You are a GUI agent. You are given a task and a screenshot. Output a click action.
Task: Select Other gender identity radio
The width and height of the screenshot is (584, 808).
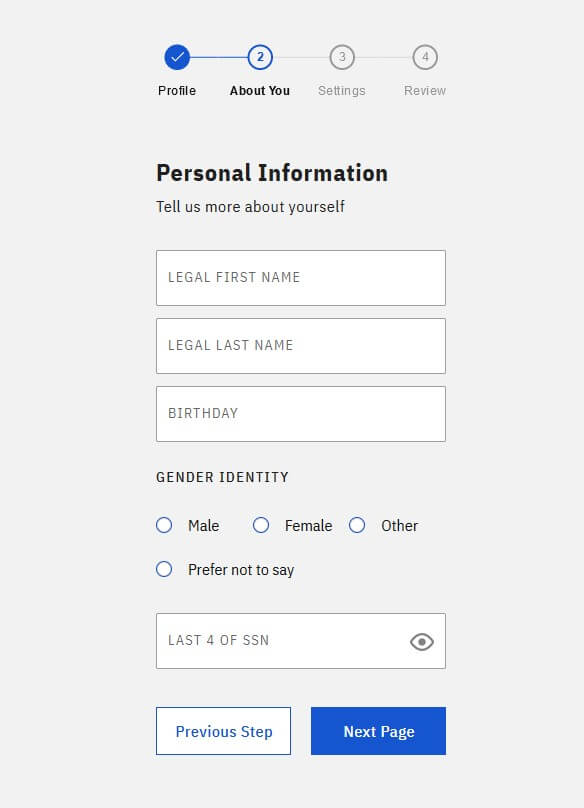(357, 525)
